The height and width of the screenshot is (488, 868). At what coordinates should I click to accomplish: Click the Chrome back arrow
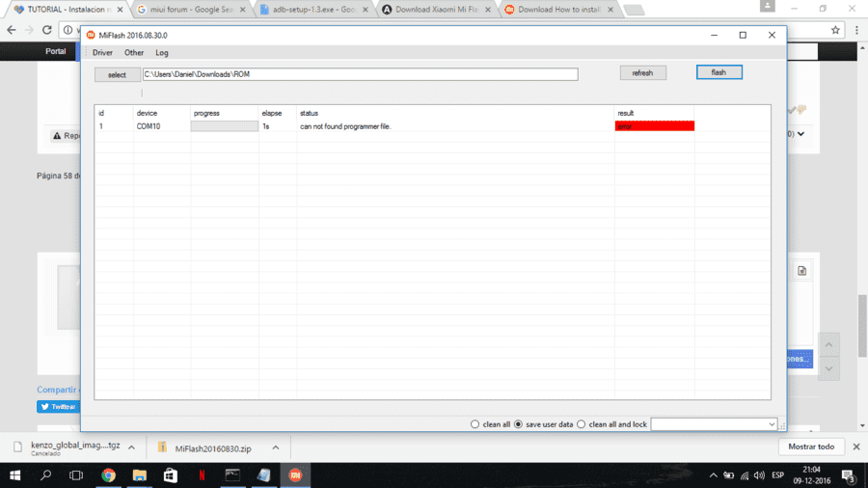12,30
